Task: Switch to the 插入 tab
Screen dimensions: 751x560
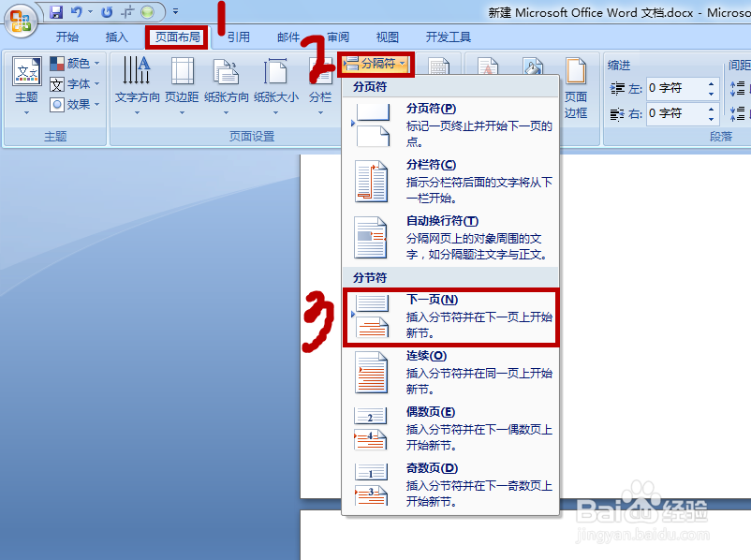Action: 116,37
